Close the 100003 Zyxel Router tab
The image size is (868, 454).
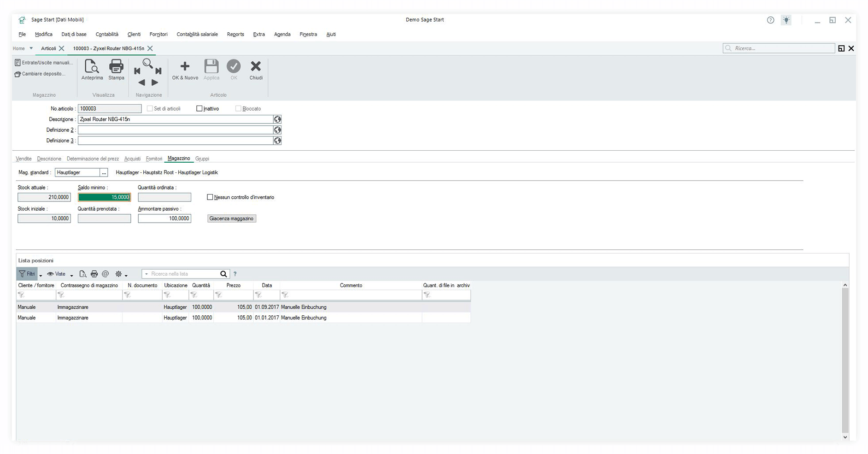click(150, 48)
